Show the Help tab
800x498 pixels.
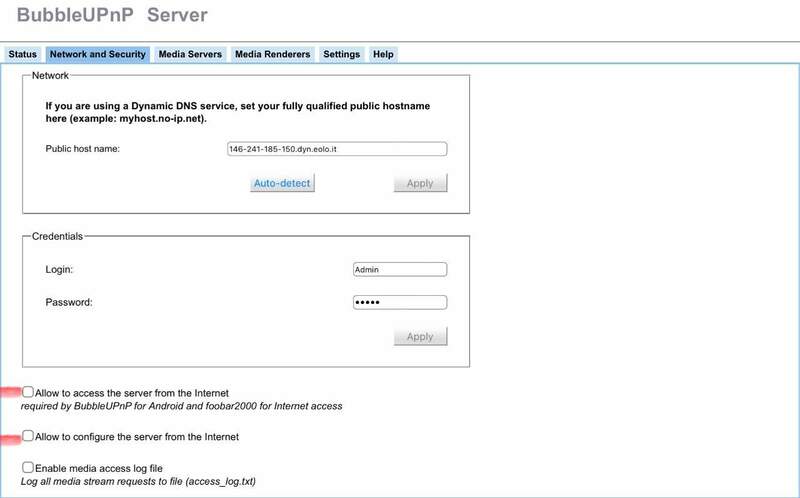pos(383,54)
